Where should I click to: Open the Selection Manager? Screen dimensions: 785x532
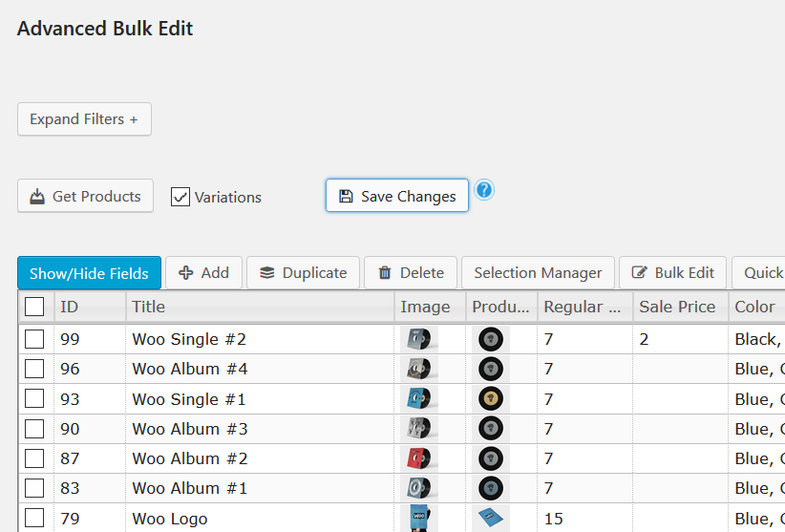(538, 273)
